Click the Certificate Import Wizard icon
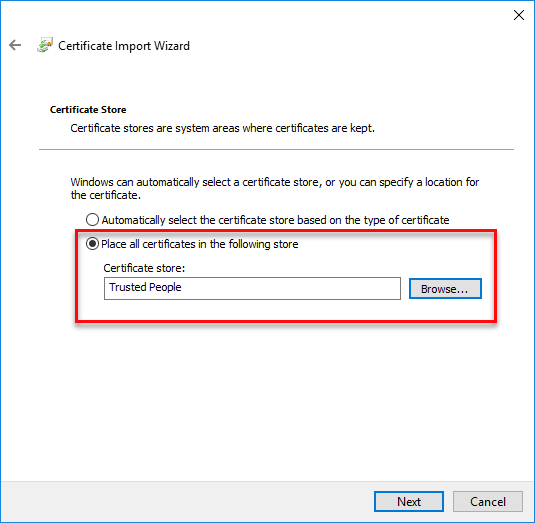 [45, 45]
